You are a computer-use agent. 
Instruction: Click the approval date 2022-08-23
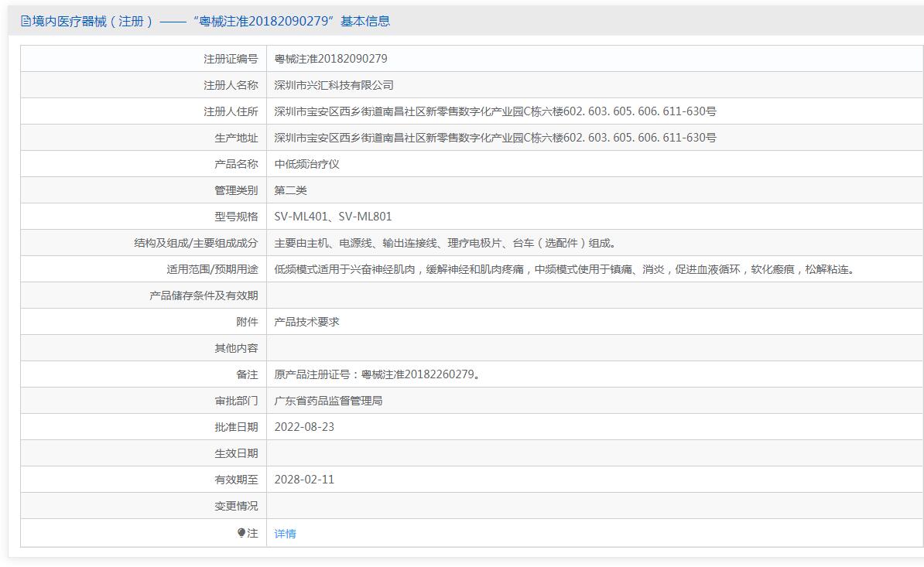(304, 427)
